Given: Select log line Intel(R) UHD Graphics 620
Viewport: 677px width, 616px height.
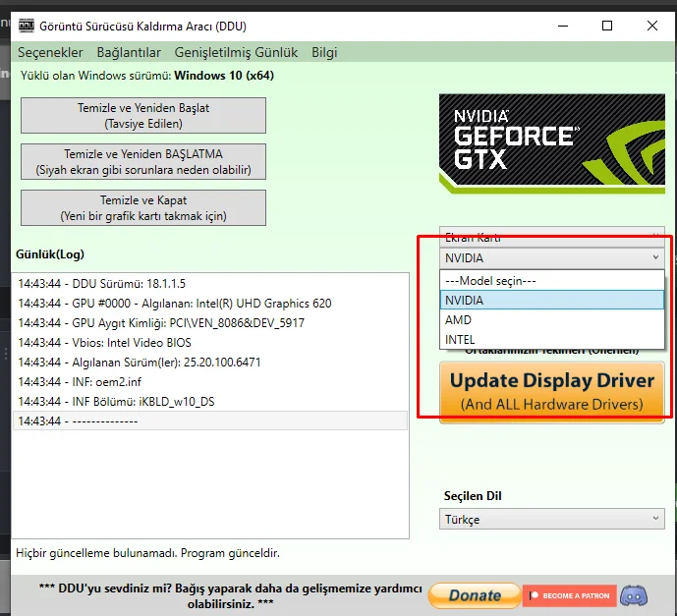Looking at the screenshot, I should click(x=210, y=304).
